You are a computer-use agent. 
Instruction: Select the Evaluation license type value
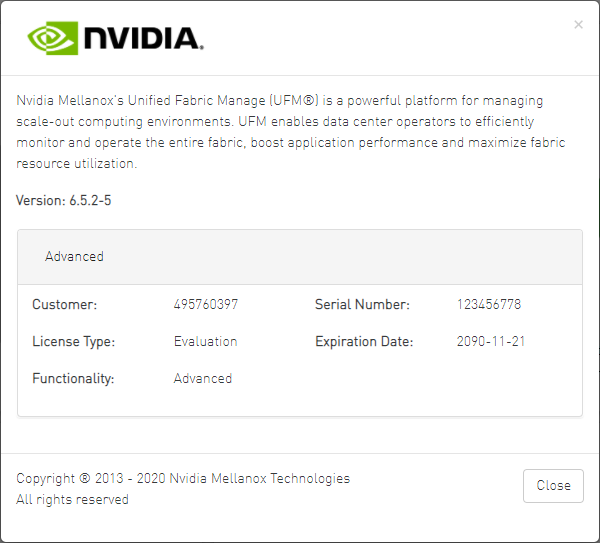point(205,342)
